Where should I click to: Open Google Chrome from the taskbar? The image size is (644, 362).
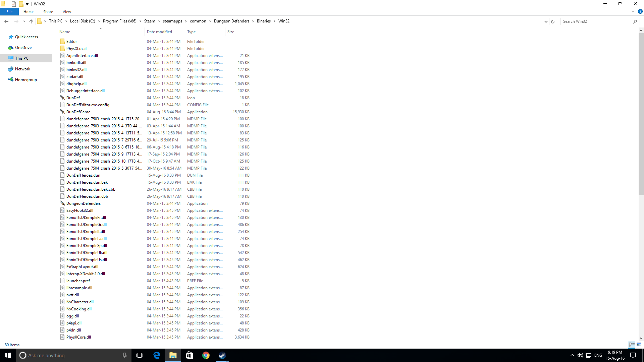[206, 355]
